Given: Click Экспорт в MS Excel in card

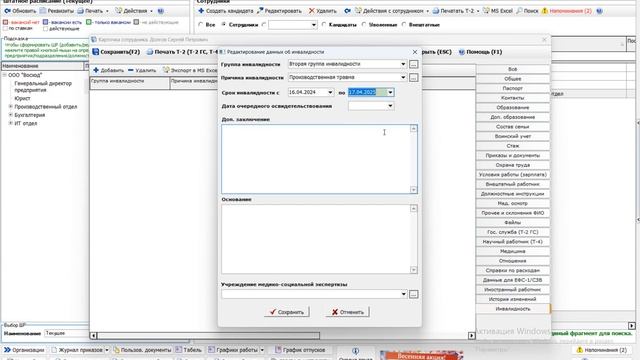Looking at the screenshot, I should click(190, 70).
